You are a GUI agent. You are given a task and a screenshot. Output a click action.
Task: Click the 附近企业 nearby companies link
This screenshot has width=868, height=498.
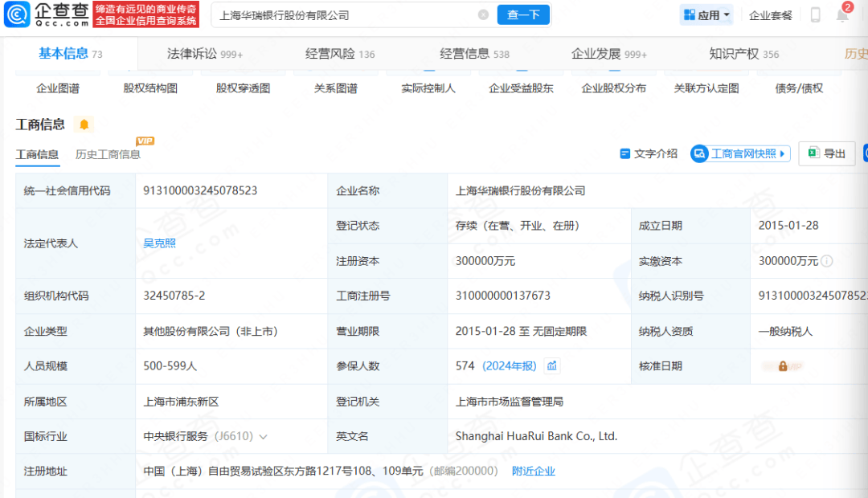pyautogui.click(x=534, y=471)
